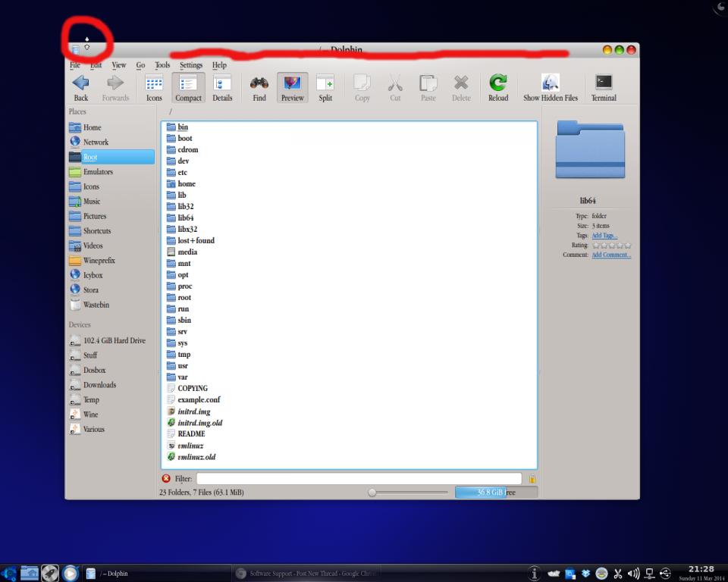The width and height of the screenshot is (728, 582).
Task: Adjust the zoom slider in status bar
Action: click(x=372, y=493)
